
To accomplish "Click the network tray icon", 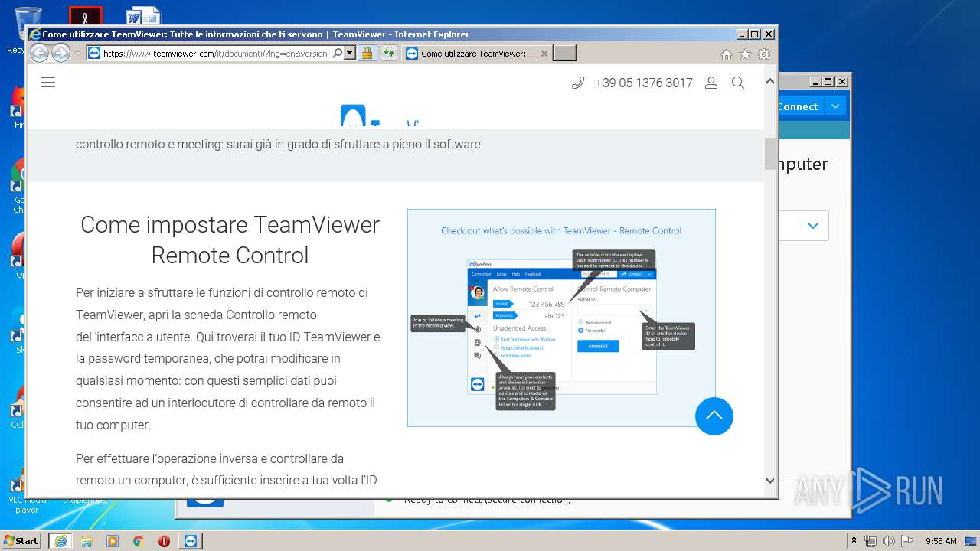I will tap(871, 541).
